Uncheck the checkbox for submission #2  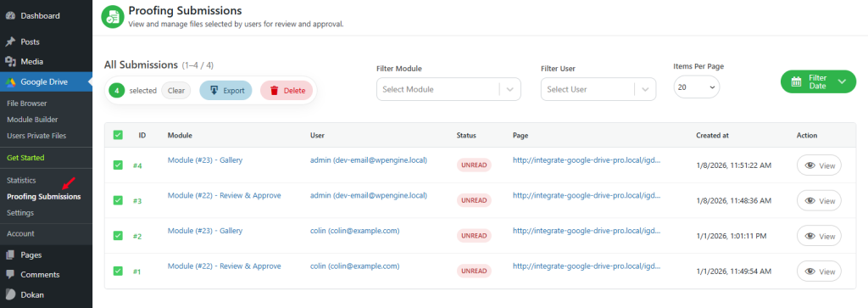point(118,236)
